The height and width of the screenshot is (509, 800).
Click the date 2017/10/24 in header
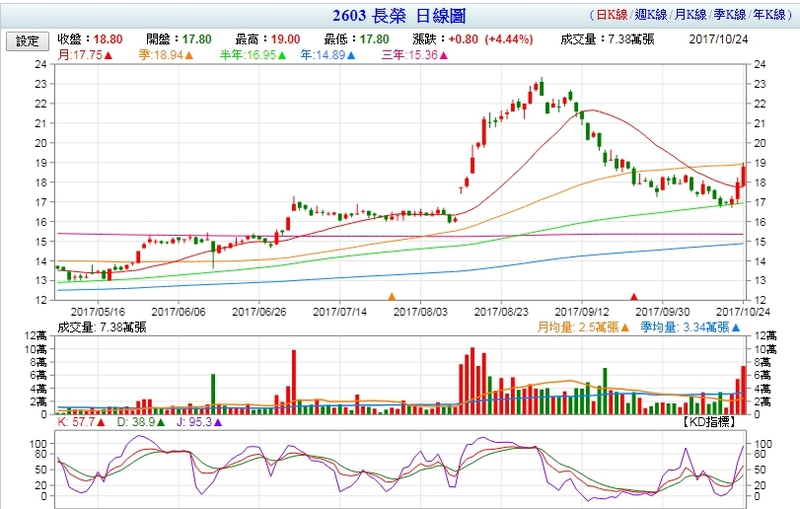pos(719,39)
